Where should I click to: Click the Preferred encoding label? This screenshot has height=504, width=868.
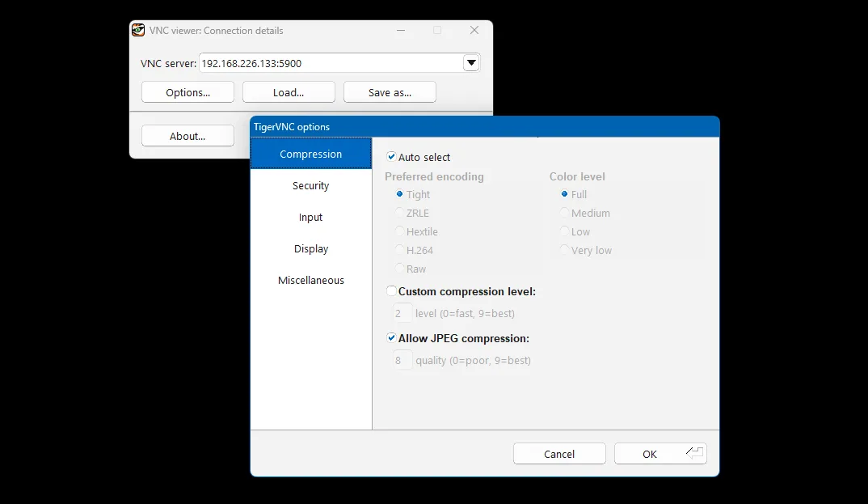[434, 176]
